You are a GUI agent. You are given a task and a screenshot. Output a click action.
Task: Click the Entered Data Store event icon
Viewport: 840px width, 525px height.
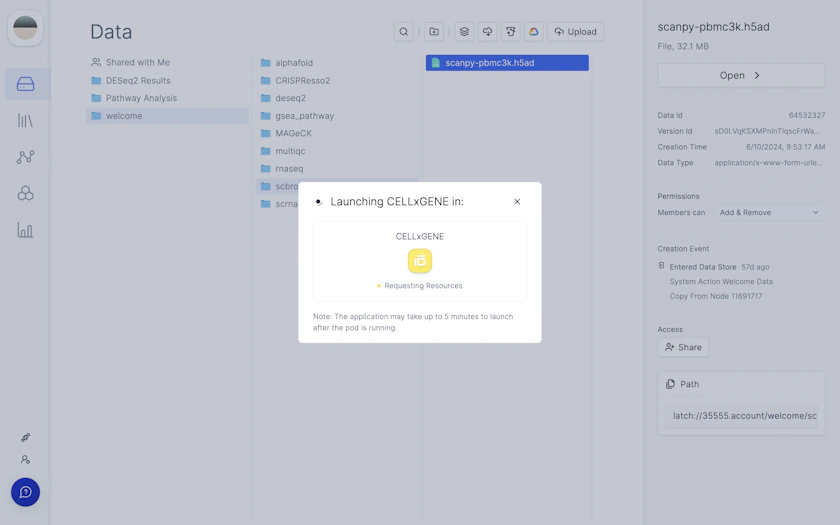pos(662,266)
